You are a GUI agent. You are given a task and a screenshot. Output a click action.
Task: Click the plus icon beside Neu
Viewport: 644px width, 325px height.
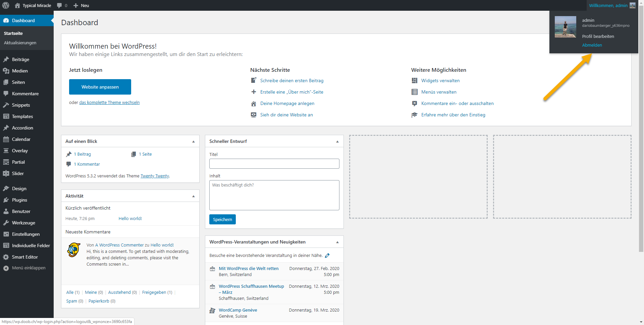pyautogui.click(x=76, y=5)
